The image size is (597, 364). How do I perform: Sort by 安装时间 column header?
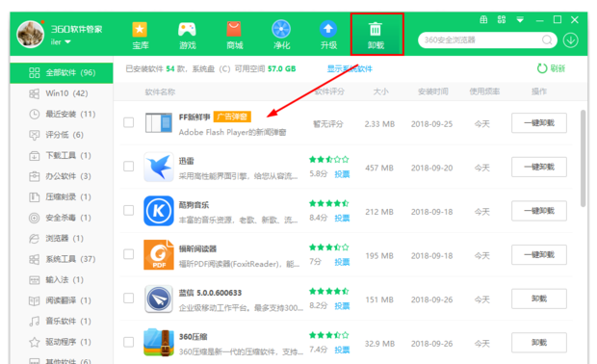click(x=433, y=91)
